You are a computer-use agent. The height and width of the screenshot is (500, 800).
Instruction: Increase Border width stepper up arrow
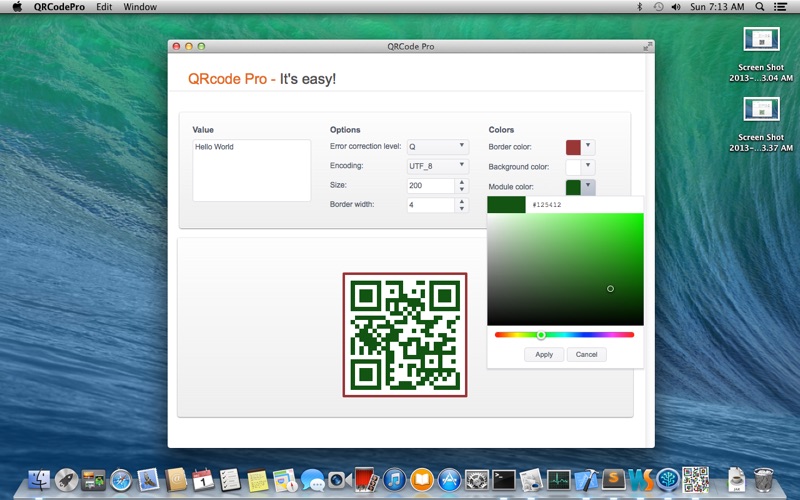[461, 202]
